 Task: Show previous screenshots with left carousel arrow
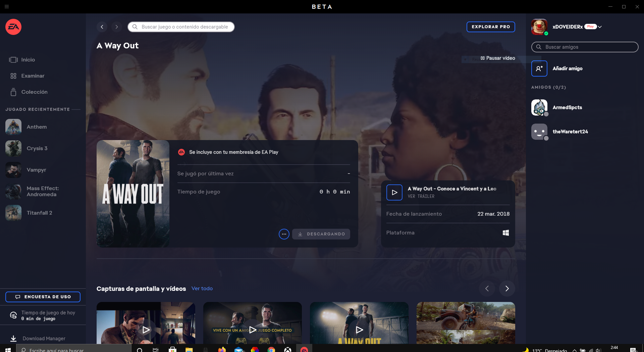[x=487, y=289]
